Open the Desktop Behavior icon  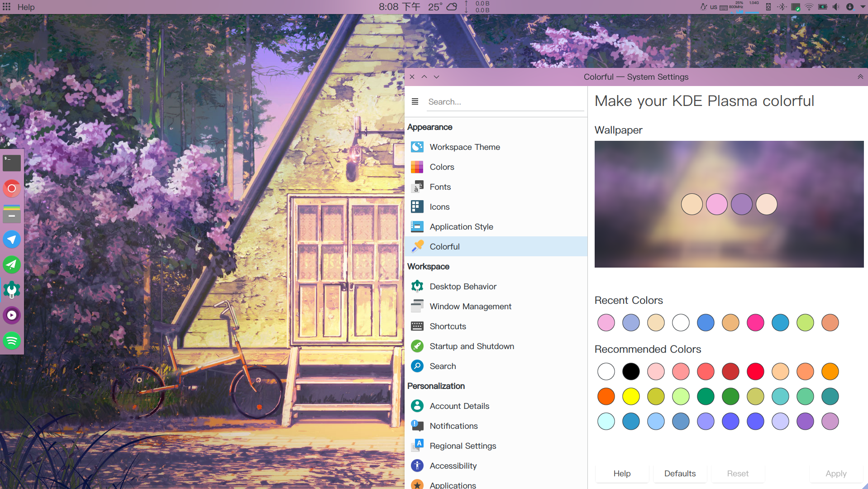pyautogui.click(x=417, y=287)
